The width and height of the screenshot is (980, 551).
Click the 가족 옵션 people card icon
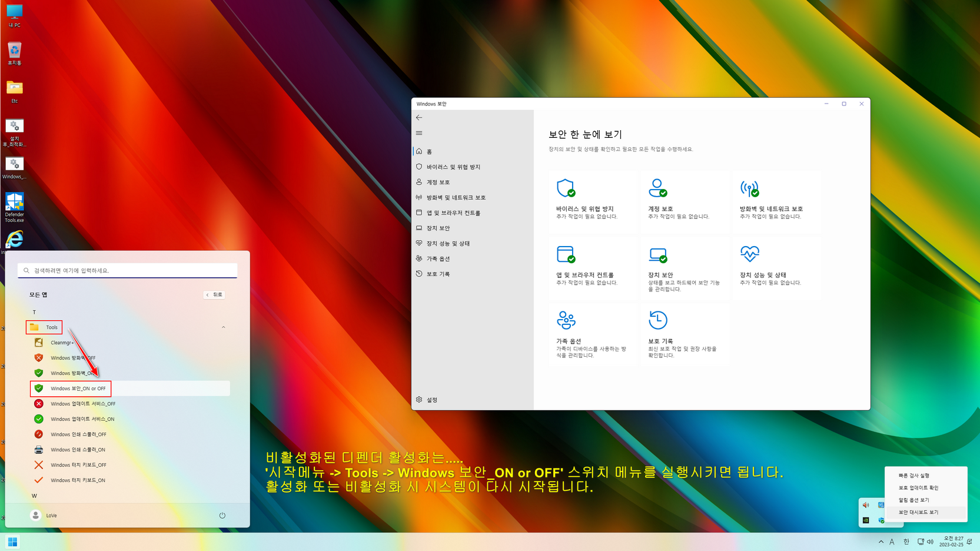[566, 320]
